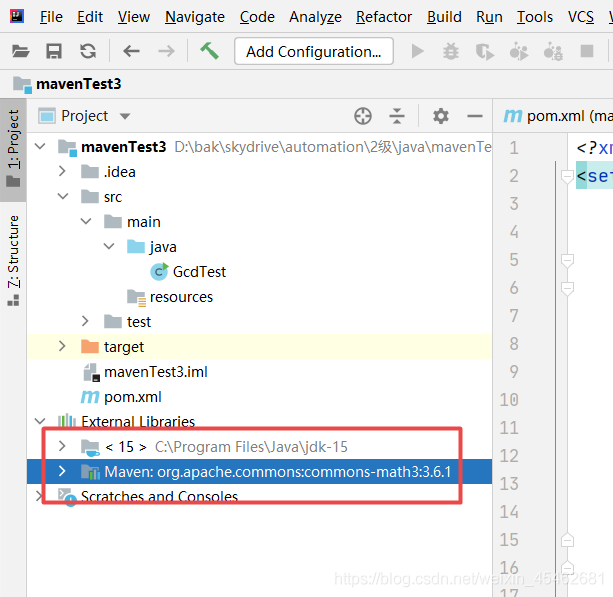Open the VCS menu
Screen dimensions: 613x597
pyautogui.click(x=581, y=17)
